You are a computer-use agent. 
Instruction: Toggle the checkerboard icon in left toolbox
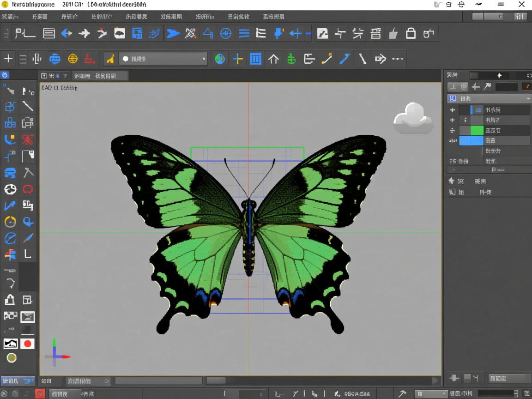pos(10,316)
